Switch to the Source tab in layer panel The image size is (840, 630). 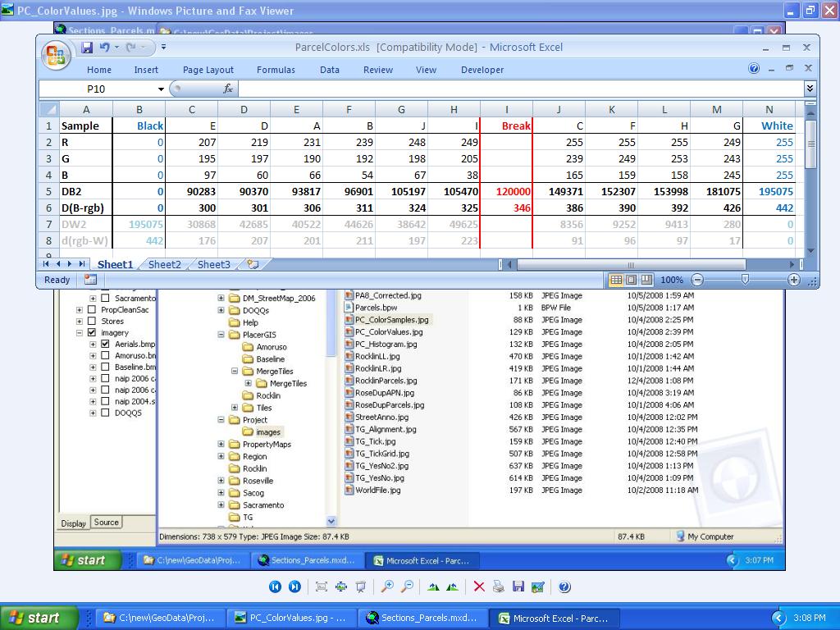106,523
